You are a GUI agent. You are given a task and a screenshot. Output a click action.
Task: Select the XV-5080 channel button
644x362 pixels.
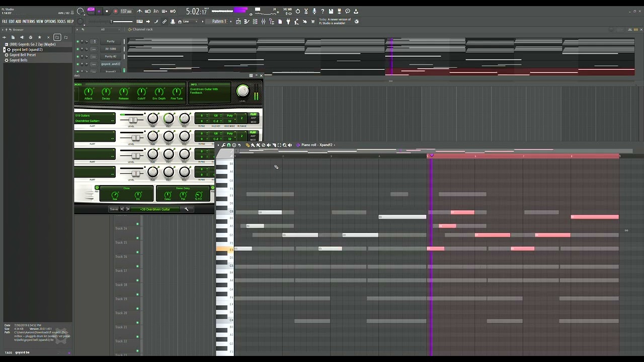[111, 49]
